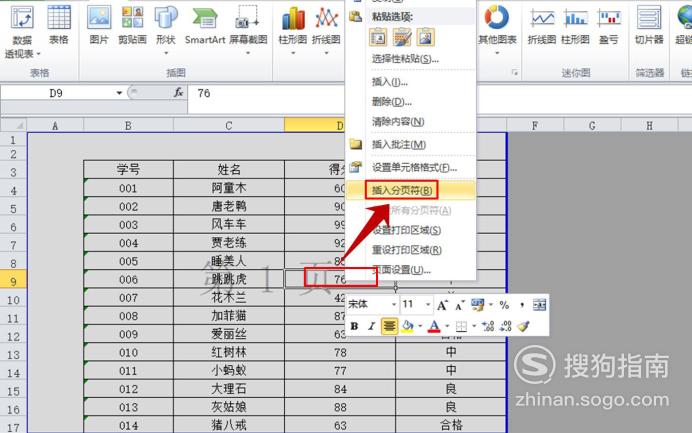This screenshot has height=433, width=692.
Task: Open the Shapes (形状) gallery
Action: 165,30
